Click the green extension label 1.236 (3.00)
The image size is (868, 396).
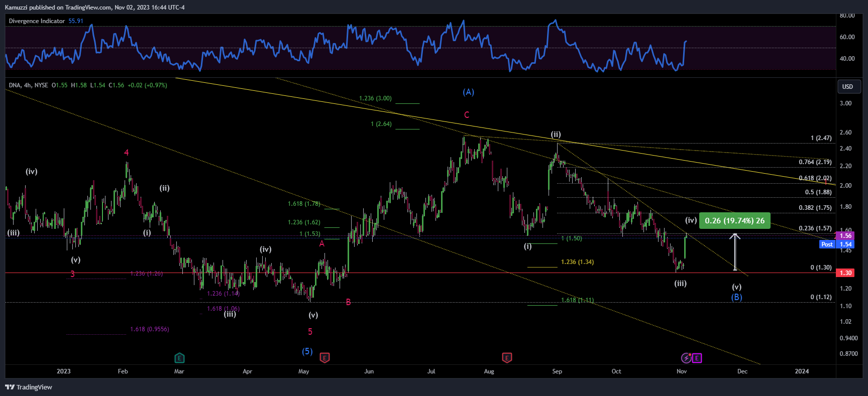pos(375,98)
